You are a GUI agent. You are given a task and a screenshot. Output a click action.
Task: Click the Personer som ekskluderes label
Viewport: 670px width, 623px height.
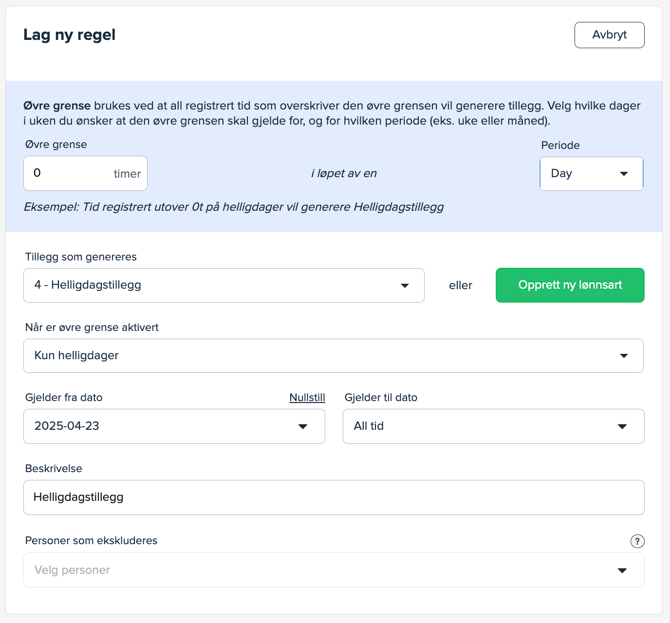click(x=91, y=540)
